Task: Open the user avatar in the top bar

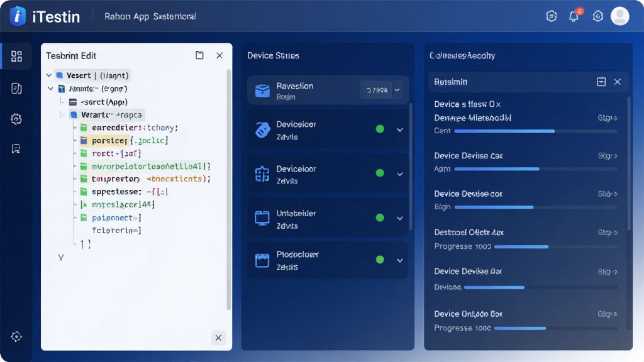Action: point(619,16)
